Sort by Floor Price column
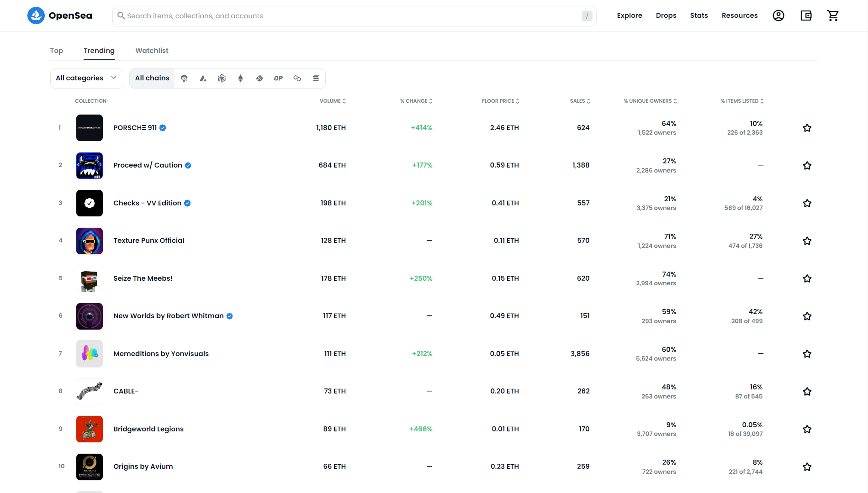868x493 pixels. point(500,101)
